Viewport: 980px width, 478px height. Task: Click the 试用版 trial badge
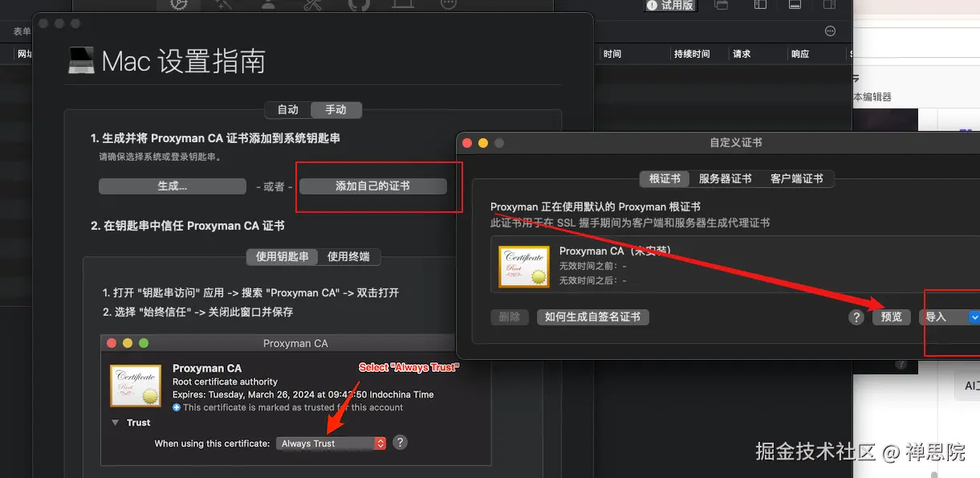pos(669,5)
